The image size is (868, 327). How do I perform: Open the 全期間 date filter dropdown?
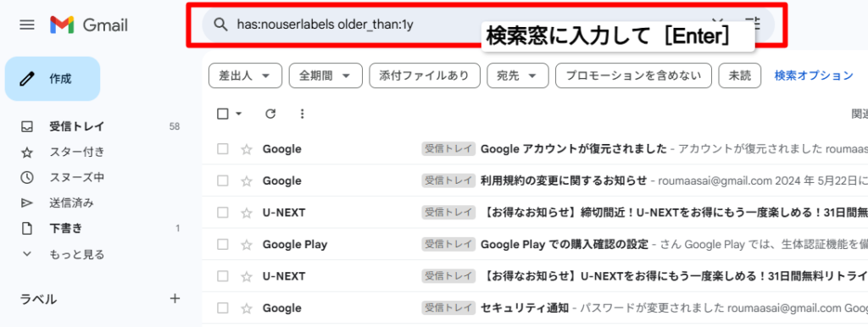[x=325, y=75]
